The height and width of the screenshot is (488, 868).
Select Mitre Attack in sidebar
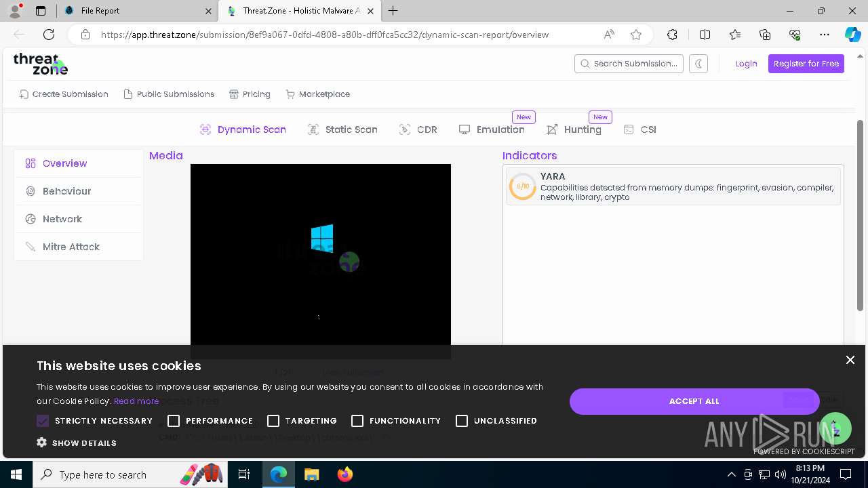[78, 247]
